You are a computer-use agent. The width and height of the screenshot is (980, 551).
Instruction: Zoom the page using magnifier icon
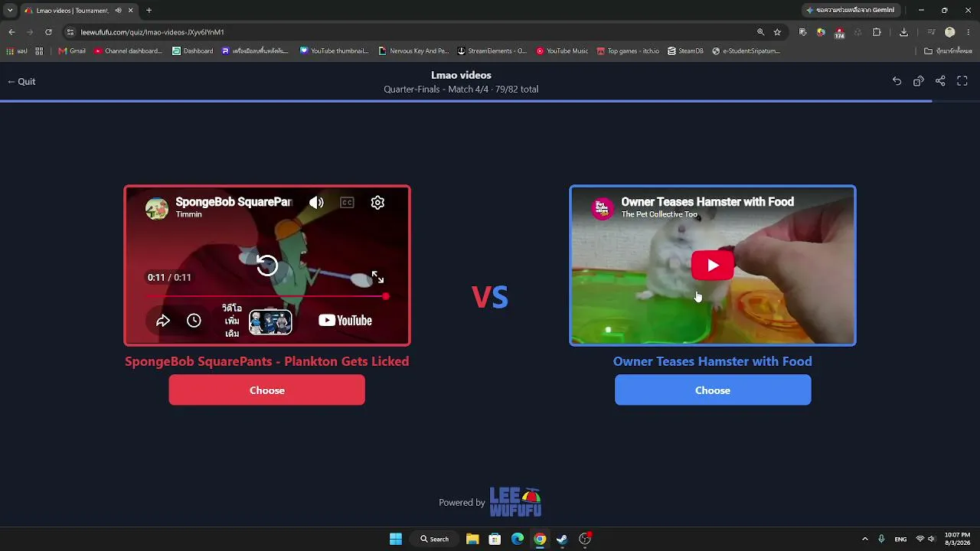click(x=760, y=32)
